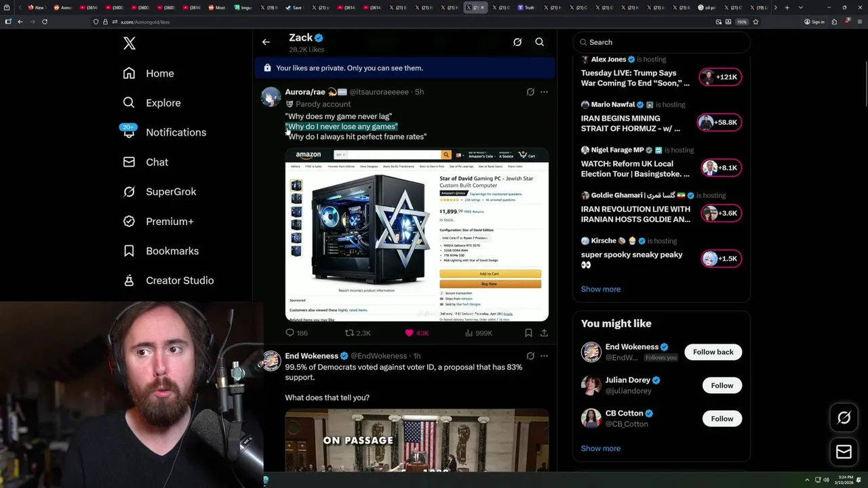Open Chat from the sidebar

point(146,162)
